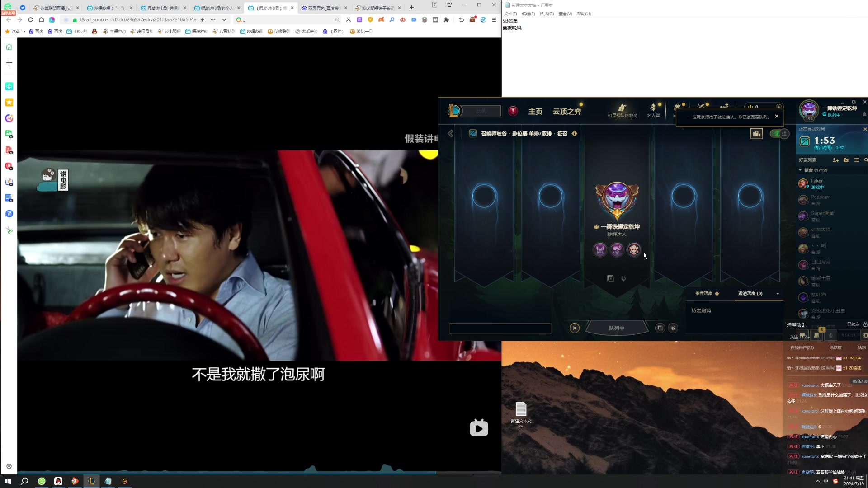The height and width of the screenshot is (488, 868).
Task: Open the browser home page
Action: point(41,20)
